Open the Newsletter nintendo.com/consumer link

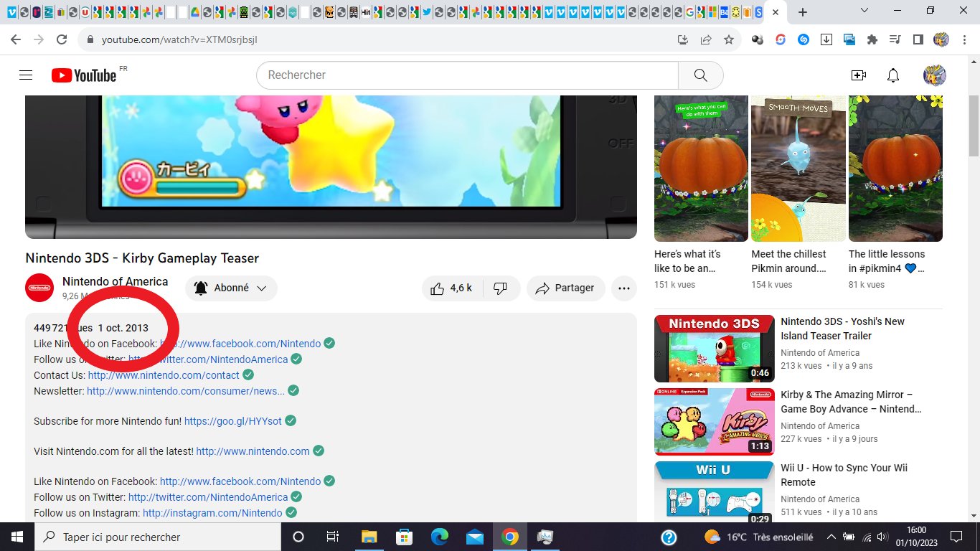pos(186,391)
